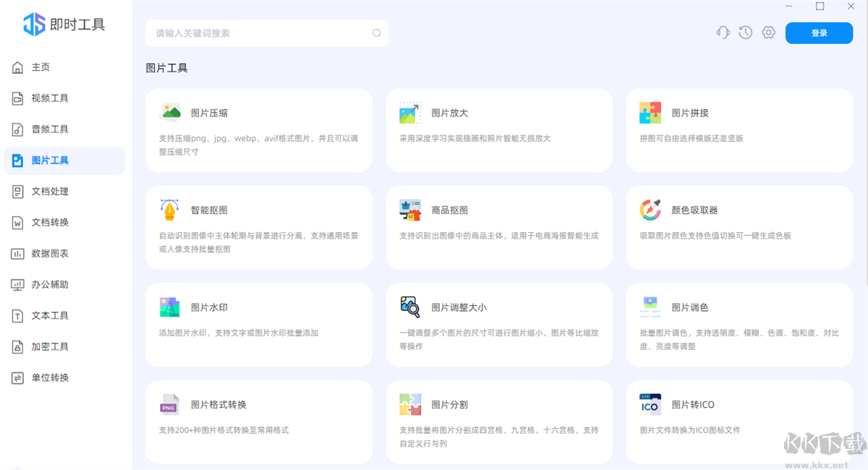Click the 颜色吸取器 color picker wheel icon

click(650, 210)
